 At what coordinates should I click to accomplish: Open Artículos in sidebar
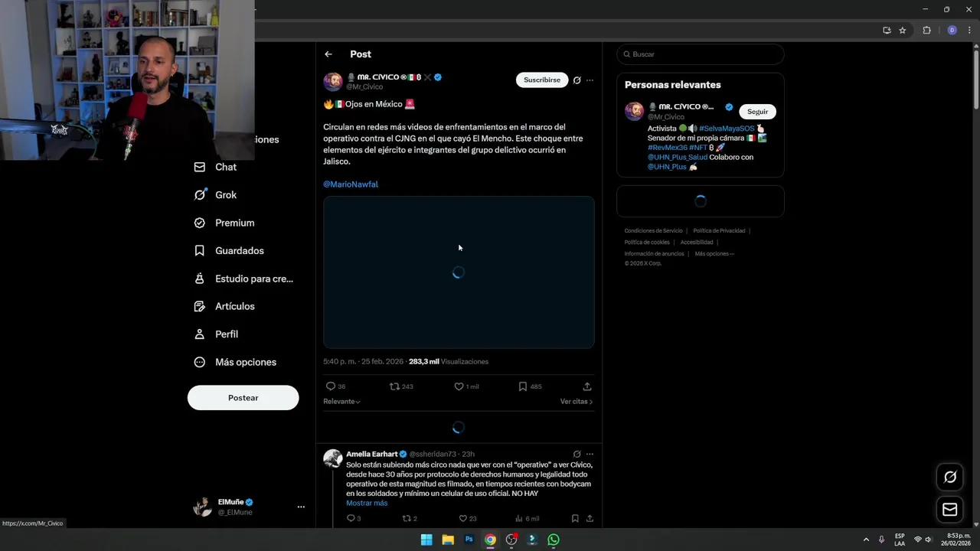point(224,306)
